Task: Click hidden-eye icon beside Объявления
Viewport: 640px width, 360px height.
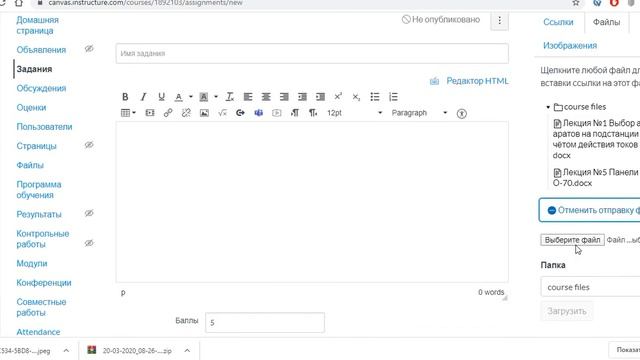Action: point(89,49)
